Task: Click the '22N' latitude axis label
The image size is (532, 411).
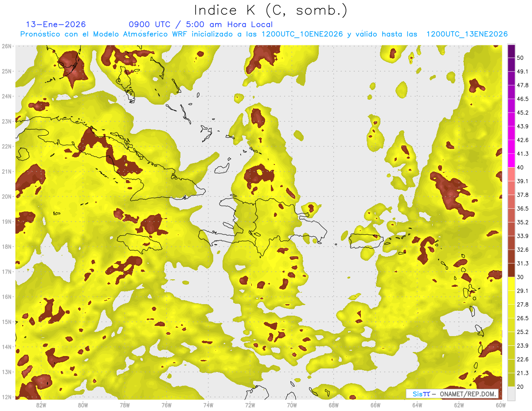Action: tap(7, 146)
